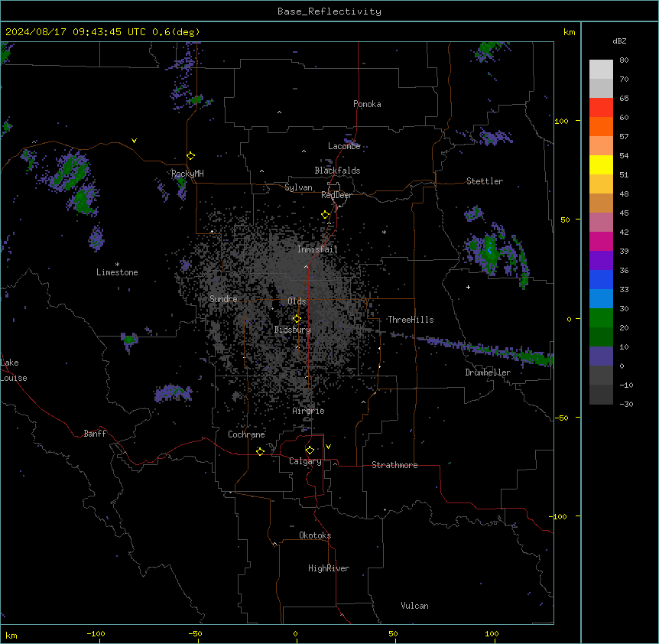Click the yellow V marker northwest of RockyMH
The width and height of the screenshot is (659, 644).
[134, 141]
